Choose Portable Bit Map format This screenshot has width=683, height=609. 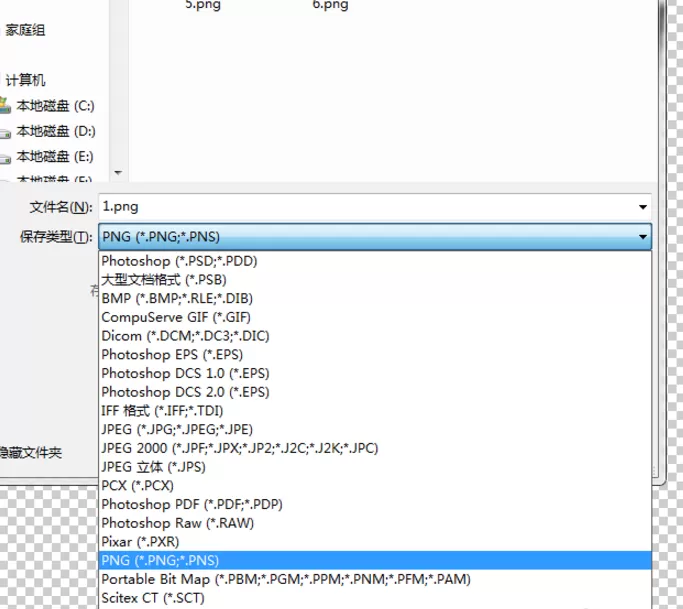pyautogui.click(x=375, y=579)
